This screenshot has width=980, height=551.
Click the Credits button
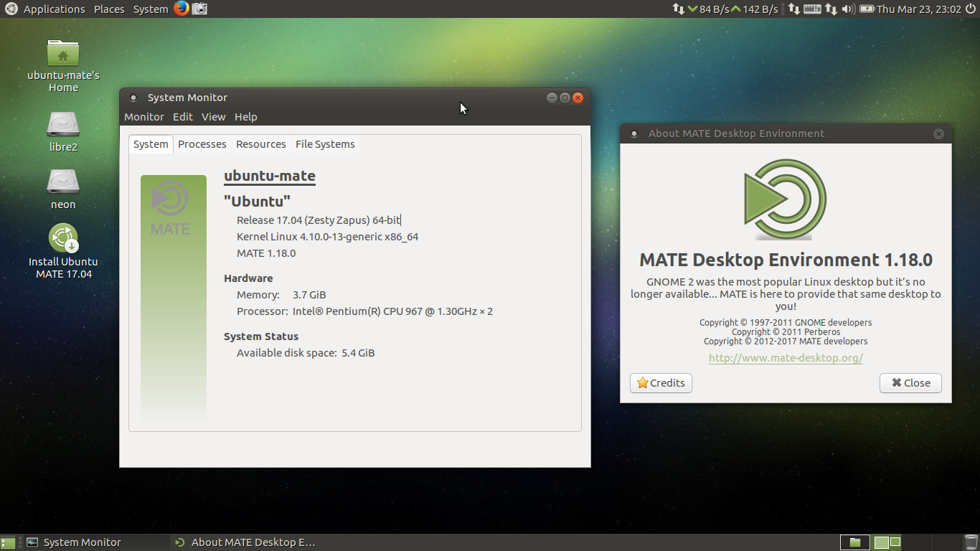point(661,383)
